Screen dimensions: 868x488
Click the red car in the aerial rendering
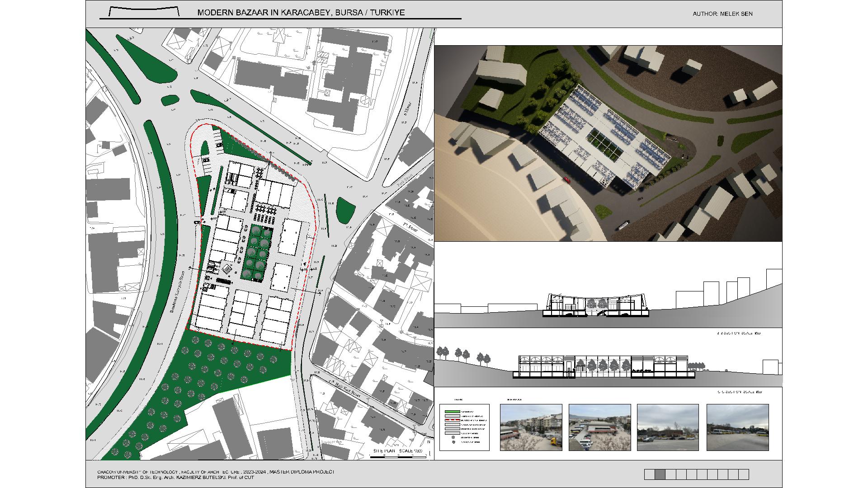pyautogui.click(x=567, y=179)
